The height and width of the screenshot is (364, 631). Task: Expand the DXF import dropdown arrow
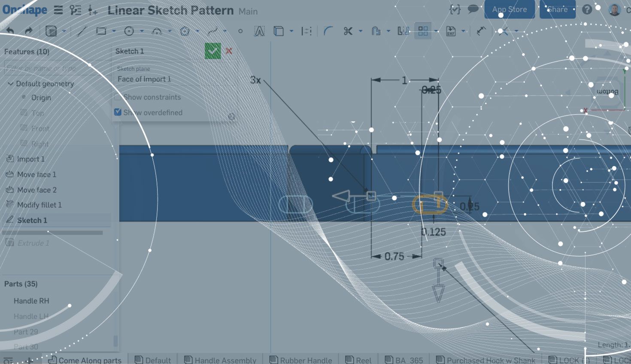point(463,31)
